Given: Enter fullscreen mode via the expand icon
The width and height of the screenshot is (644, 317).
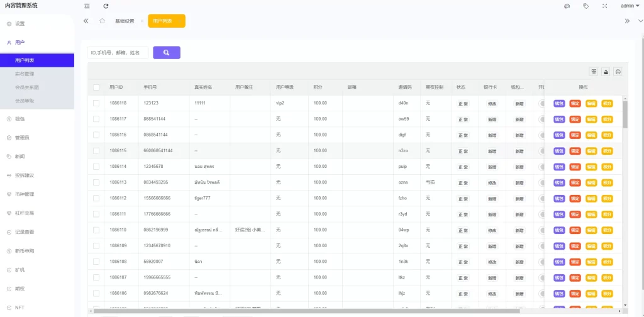Looking at the screenshot, I should point(604,6).
